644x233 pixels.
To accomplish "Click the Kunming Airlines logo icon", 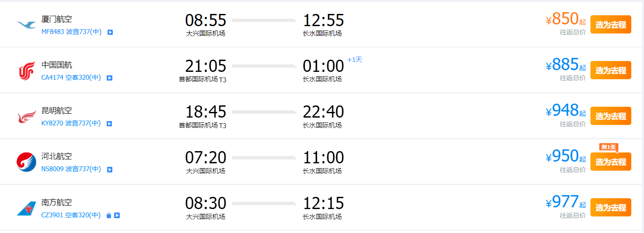I will (x=26, y=117).
